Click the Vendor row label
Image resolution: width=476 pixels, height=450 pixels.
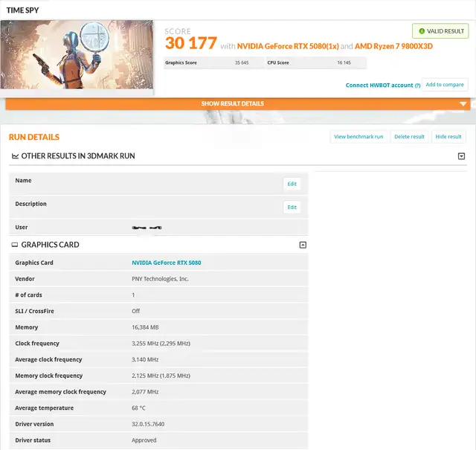coord(25,279)
